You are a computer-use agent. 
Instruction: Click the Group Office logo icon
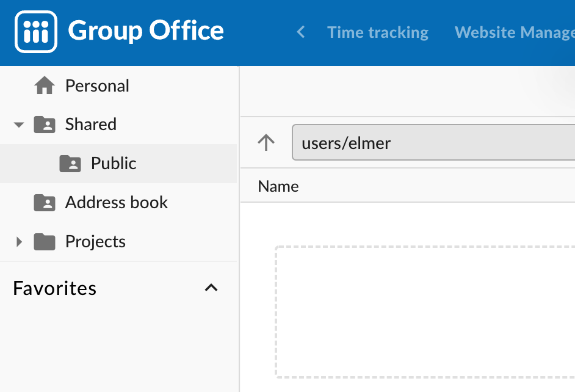[36, 32]
